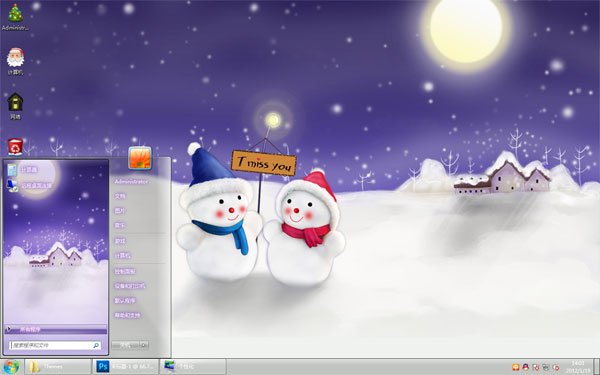600x375 pixels.
Task: Click the Show Desktop strip at taskbar end
Action: coord(597,367)
